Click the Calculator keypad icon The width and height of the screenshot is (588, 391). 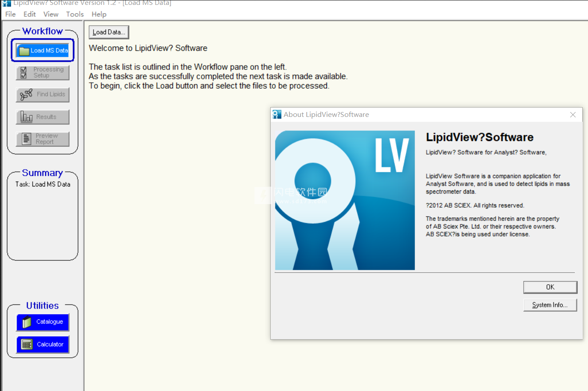tap(27, 345)
